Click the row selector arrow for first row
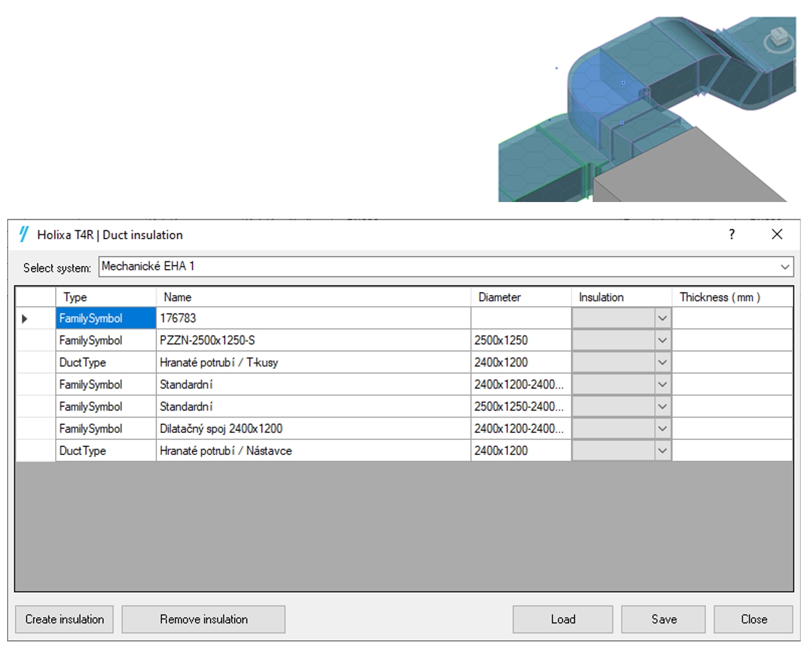 point(25,319)
